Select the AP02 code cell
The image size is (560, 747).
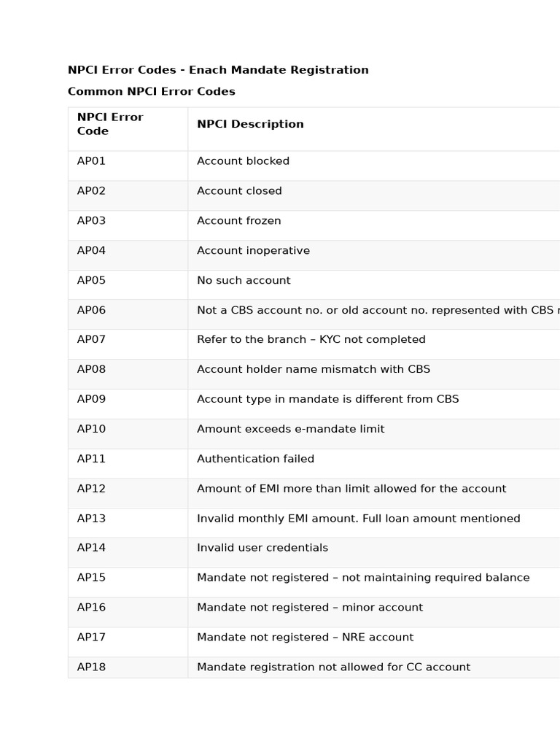click(x=92, y=191)
